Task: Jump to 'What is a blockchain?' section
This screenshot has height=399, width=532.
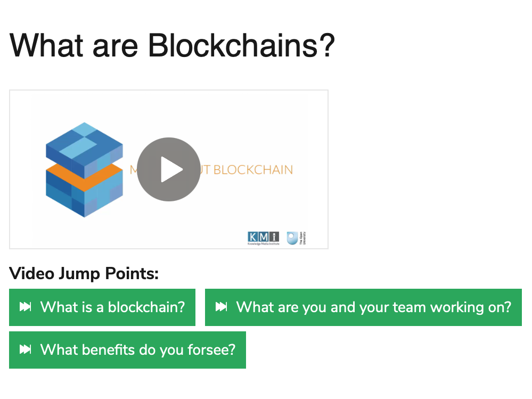Action: [x=112, y=307]
